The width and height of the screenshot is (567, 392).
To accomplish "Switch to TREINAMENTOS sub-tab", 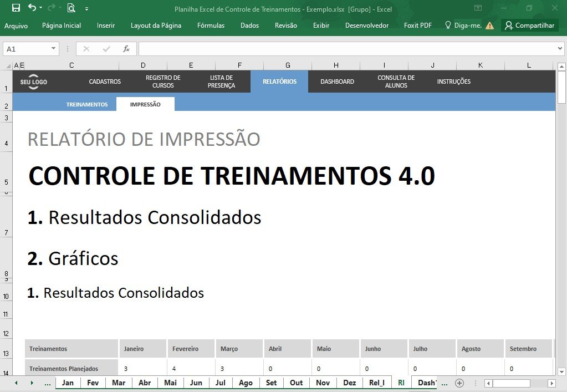I will (x=87, y=104).
